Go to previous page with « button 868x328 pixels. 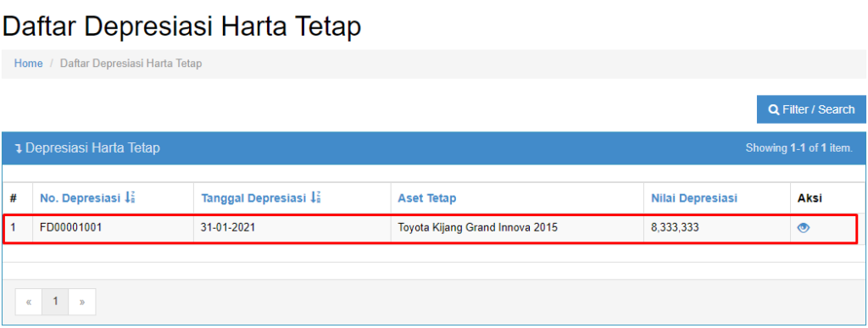tap(29, 302)
